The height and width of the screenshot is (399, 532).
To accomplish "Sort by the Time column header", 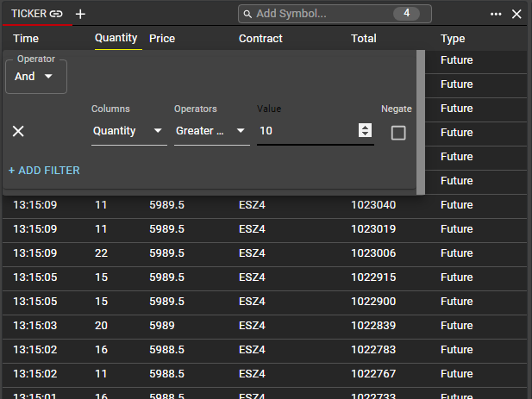I will 26,39.
